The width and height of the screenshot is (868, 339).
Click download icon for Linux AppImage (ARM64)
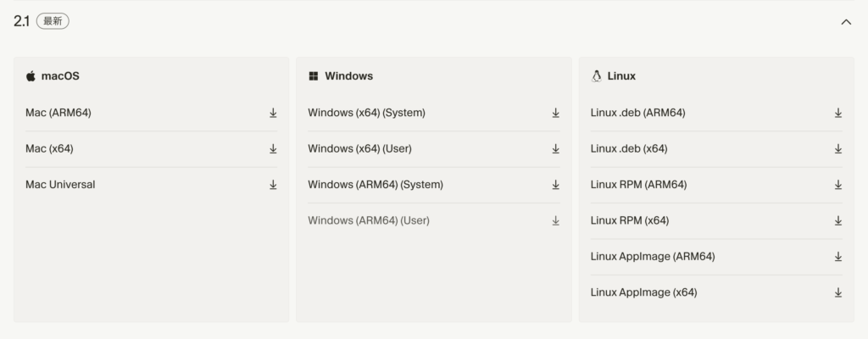(838, 257)
